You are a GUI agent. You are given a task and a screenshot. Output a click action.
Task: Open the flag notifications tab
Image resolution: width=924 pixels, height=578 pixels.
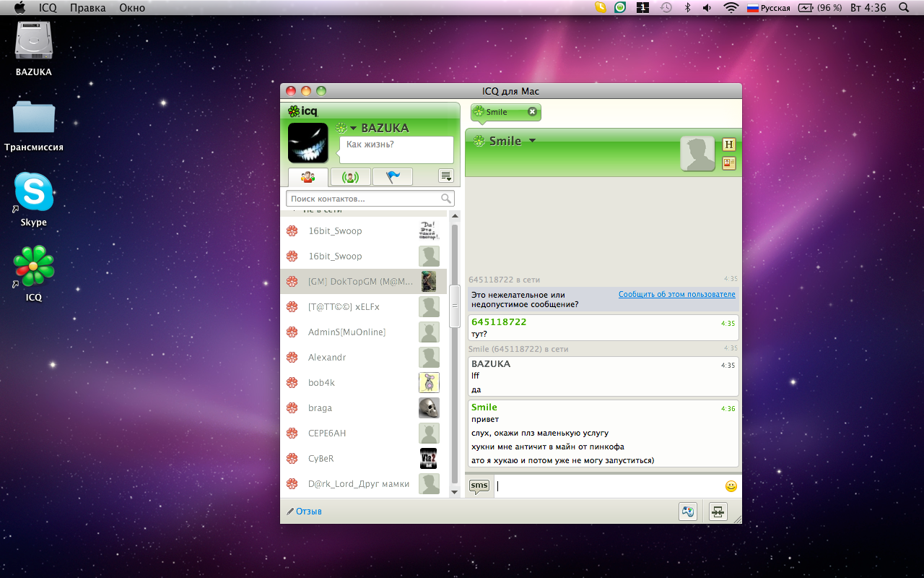(x=393, y=176)
